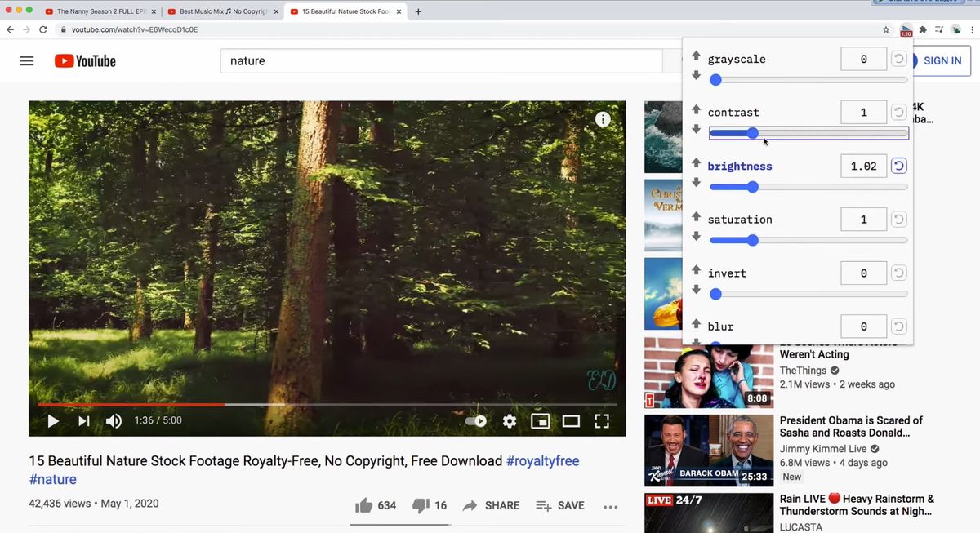Reset the contrast value
Screen dimensions: 980x533
[898, 113]
